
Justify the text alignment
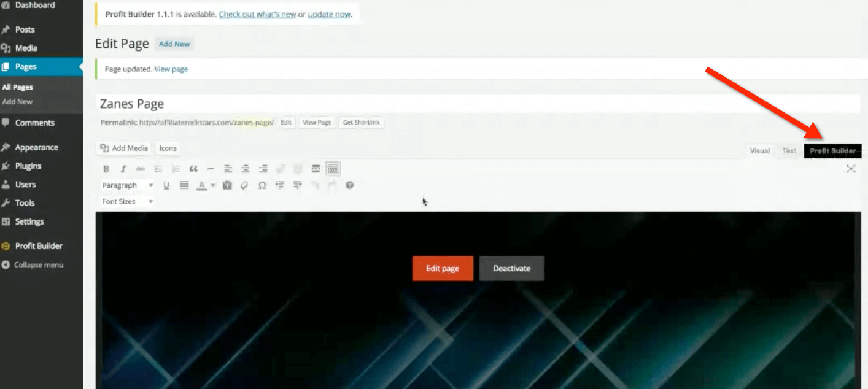click(184, 185)
